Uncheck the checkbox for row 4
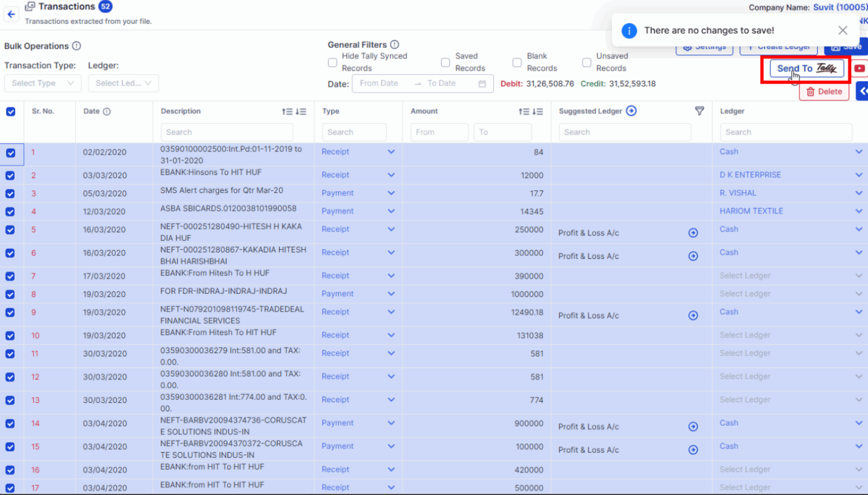The image size is (868, 495). (x=10, y=212)
